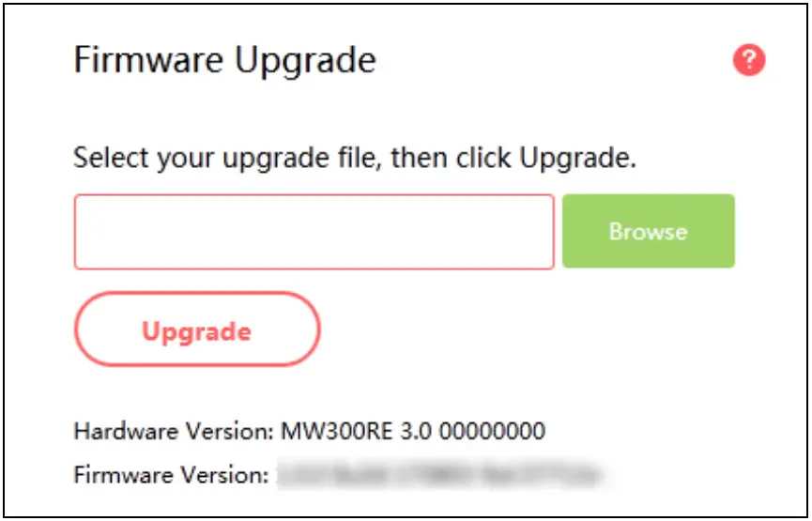Click the Firmware Upgrade heading
Screen dimensions: 812x521
tap(224, 62)
